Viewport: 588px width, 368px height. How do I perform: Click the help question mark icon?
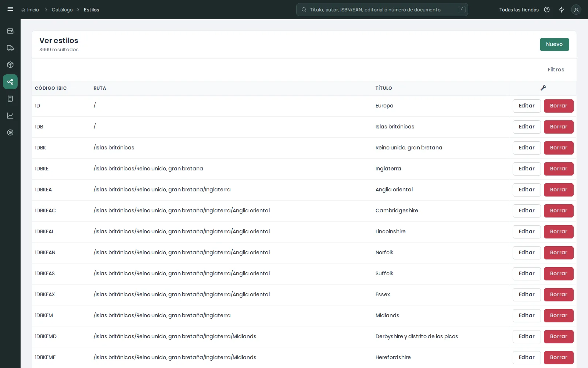pos(547,10)
